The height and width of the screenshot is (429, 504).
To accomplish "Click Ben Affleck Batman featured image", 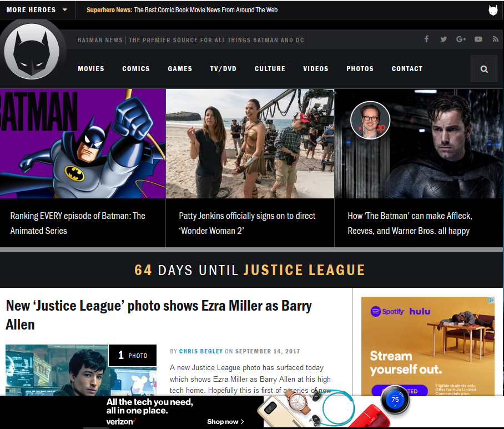I will tap(419, 143).
